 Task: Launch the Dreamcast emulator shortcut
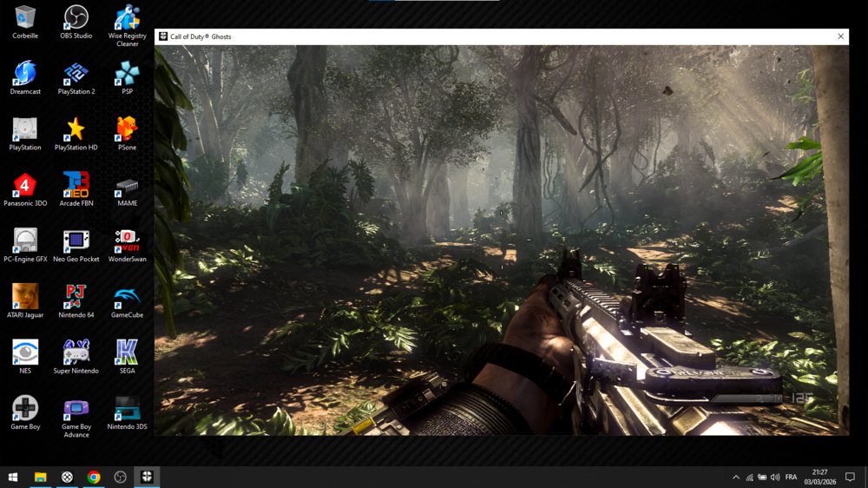[25, 74]
